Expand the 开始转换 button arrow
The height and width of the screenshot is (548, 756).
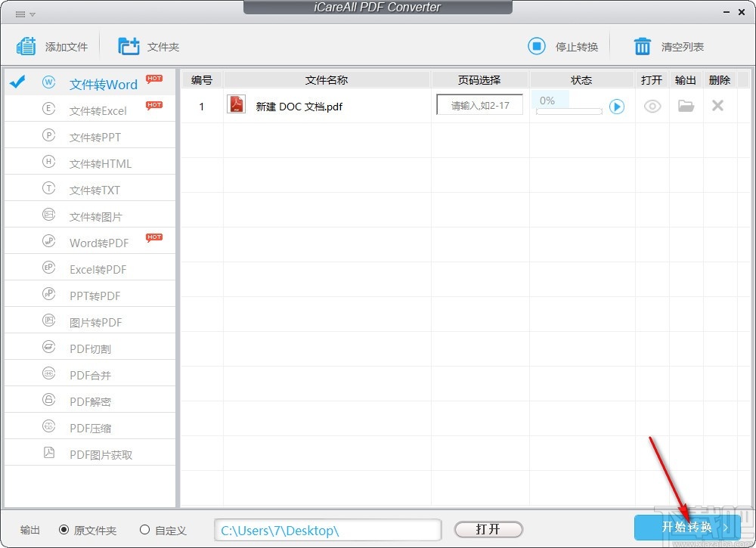click(x=726, y=528)
